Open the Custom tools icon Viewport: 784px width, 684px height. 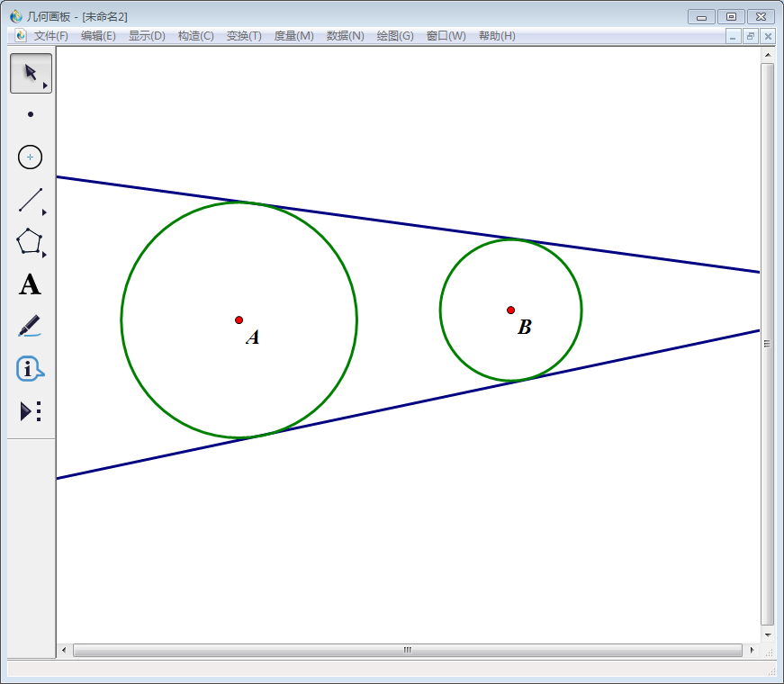coord(30,411)
